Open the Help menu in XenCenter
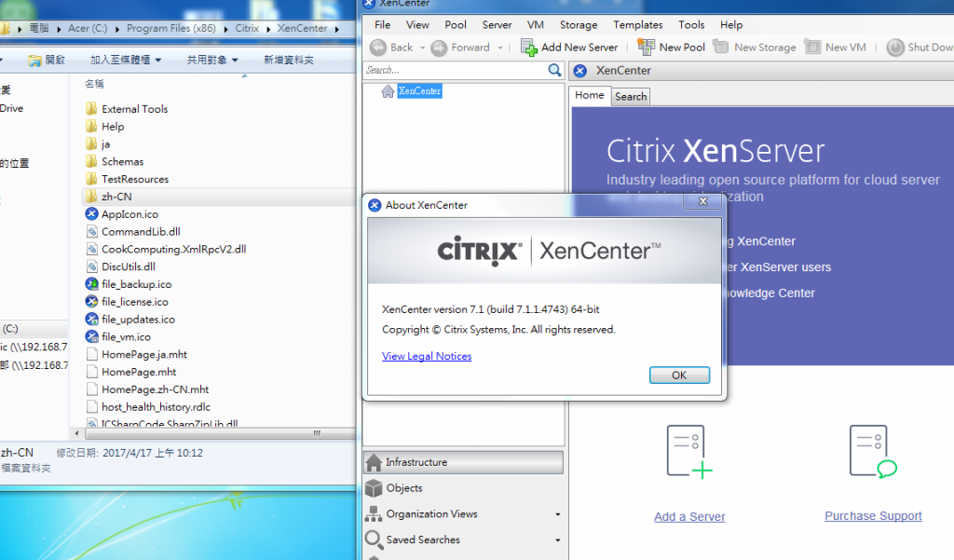Screen dimensions: 954x560 pyautogui.click(x=731, y=25)
